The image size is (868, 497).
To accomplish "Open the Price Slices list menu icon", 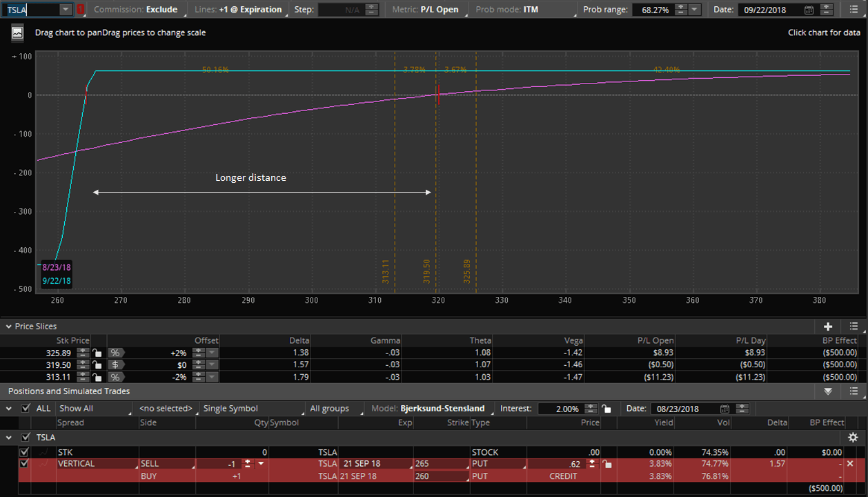I will click(854, 327).
